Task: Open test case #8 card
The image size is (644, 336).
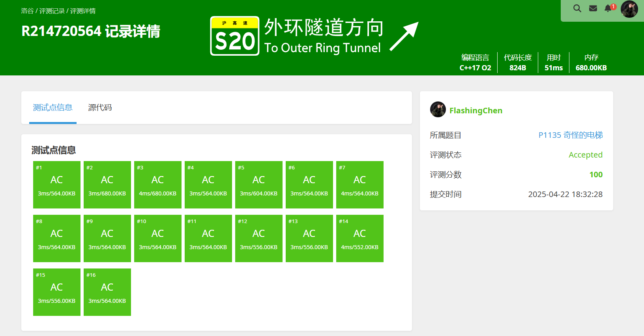Action: point(57,238)
